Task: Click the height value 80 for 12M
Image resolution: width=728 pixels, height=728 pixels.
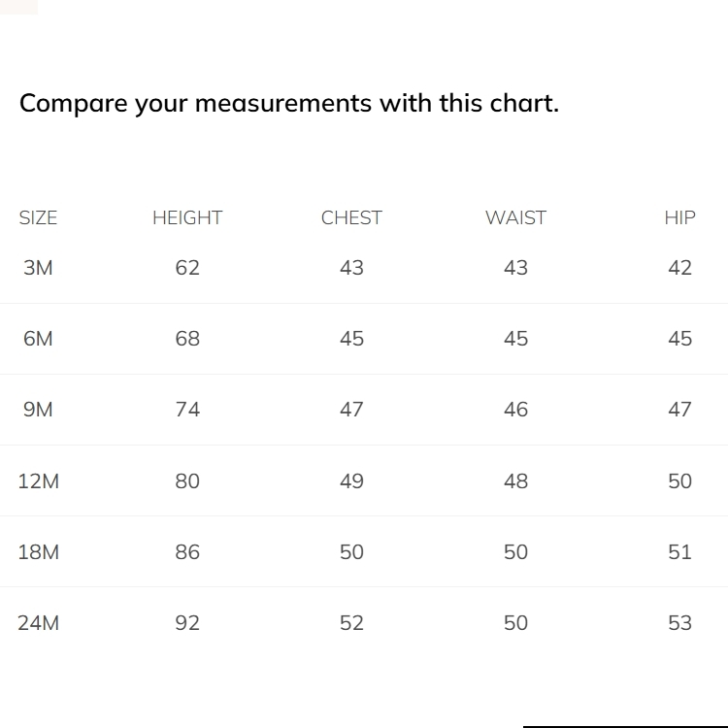Action: [x=187, y=480]
